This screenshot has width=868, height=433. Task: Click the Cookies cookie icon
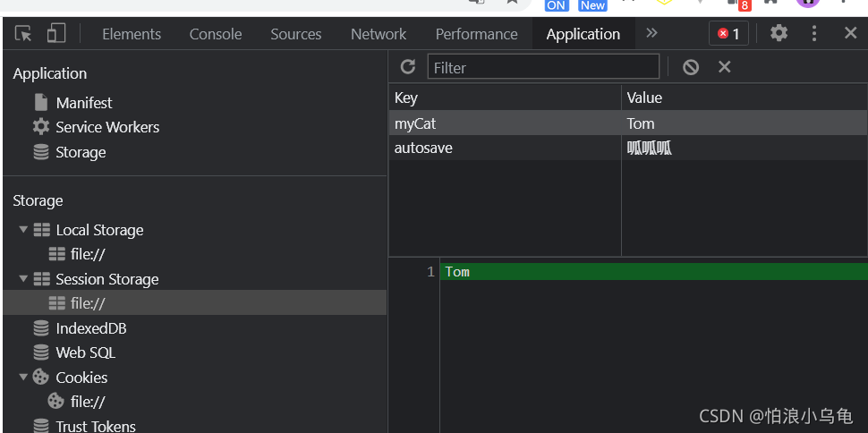(41, 377)
